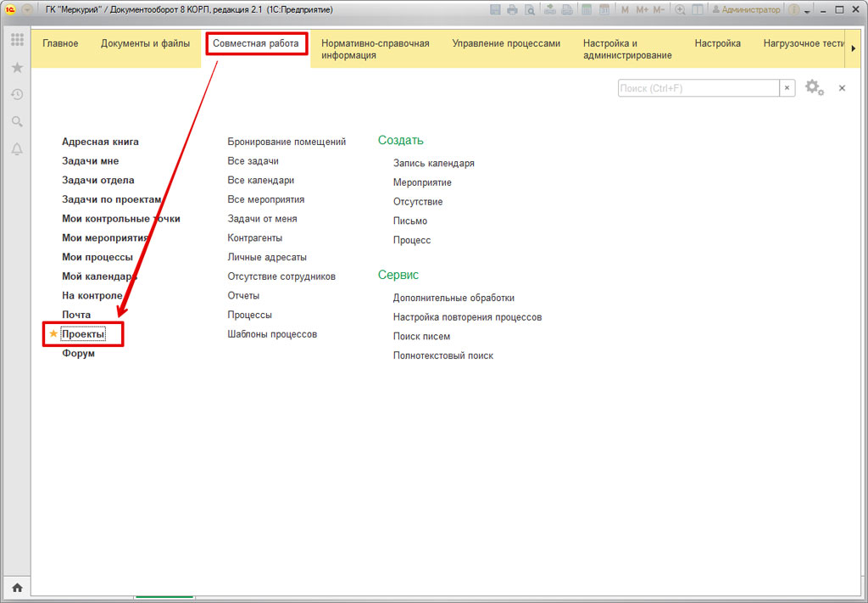Go to the Home page icon
Image resolution: width=868 pixels, height=603 pixels.
coord(17,587)
